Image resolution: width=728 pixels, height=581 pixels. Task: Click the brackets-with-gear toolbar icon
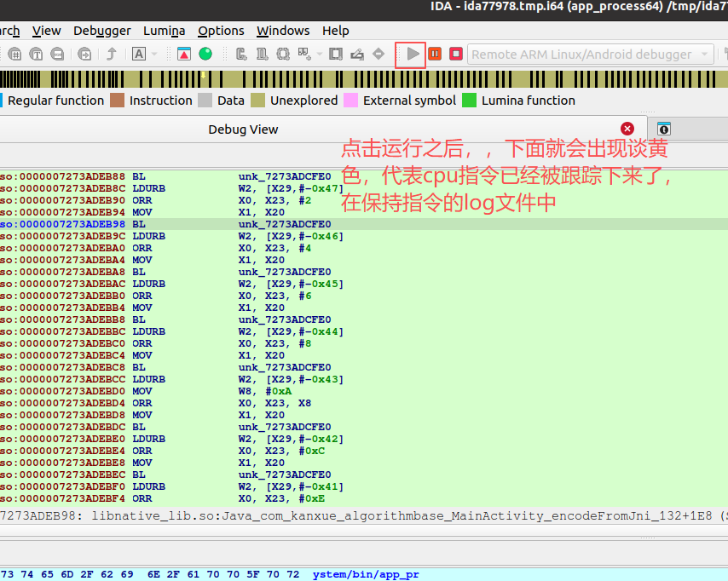tap(283, 54)
